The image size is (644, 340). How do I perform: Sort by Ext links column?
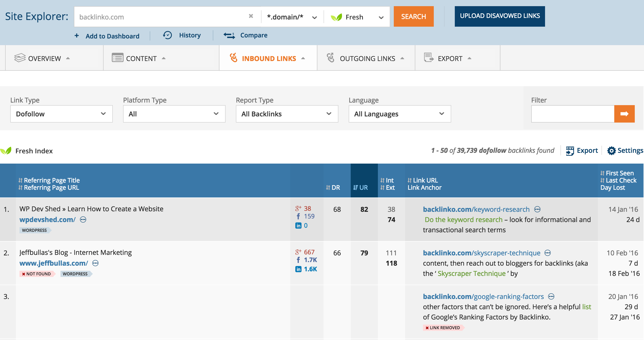coord(387,187)
